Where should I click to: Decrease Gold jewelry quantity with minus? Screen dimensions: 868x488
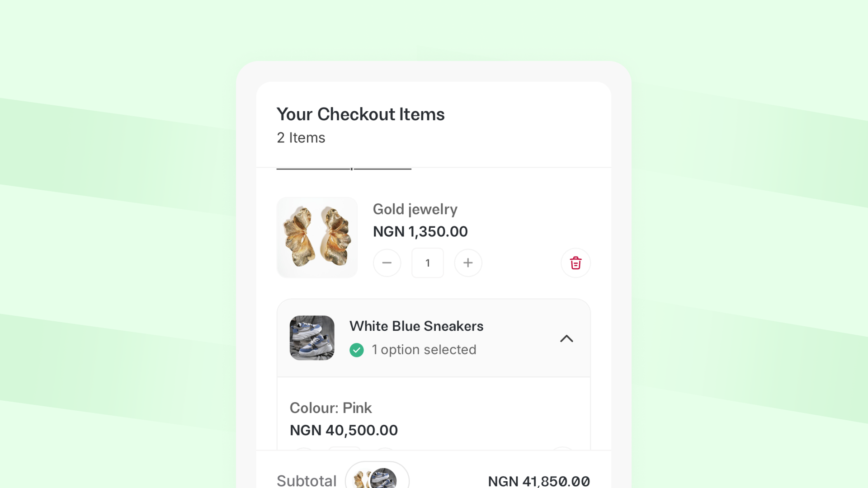387,263
